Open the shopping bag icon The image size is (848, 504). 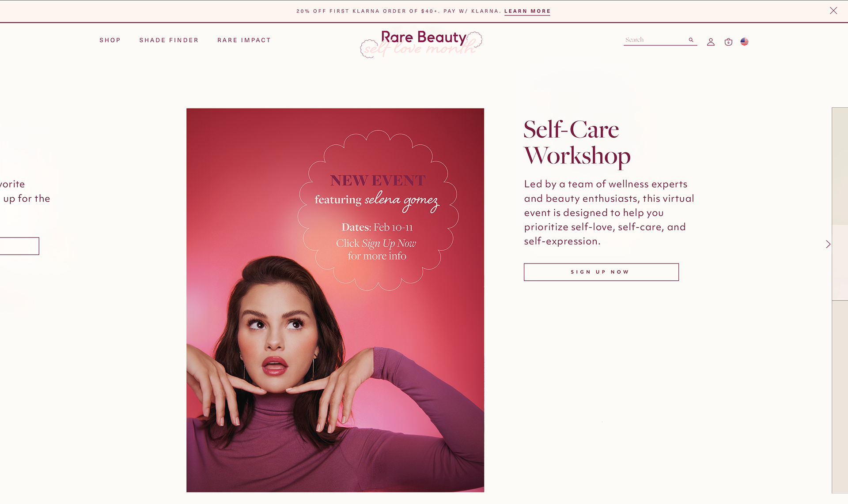click(x=728, y=42)
